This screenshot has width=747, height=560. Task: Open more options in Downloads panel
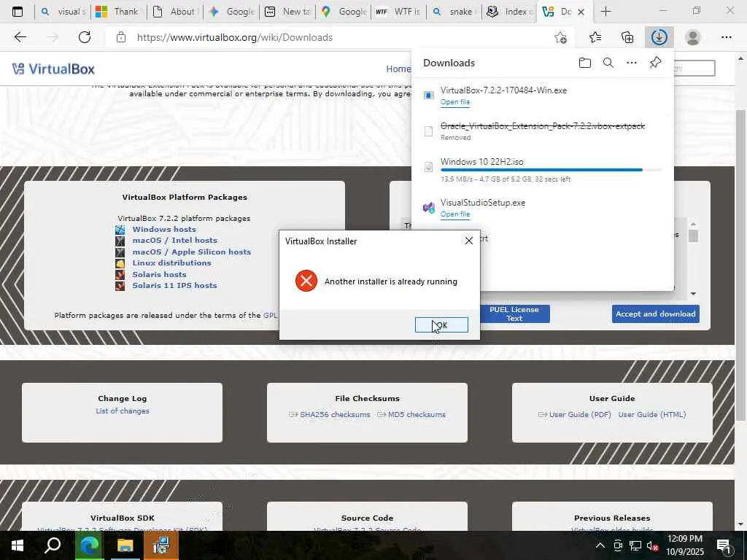[x=632, y=63]
